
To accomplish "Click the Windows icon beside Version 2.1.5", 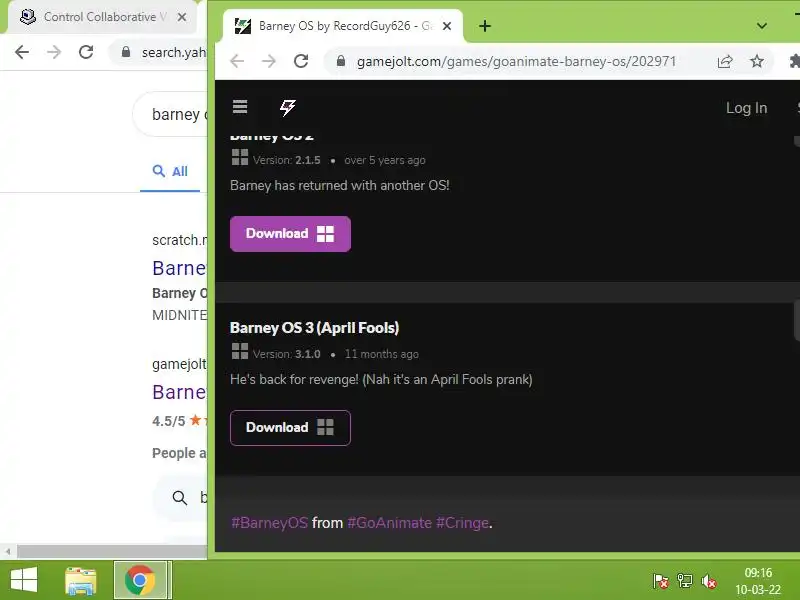I will [240, 157].
